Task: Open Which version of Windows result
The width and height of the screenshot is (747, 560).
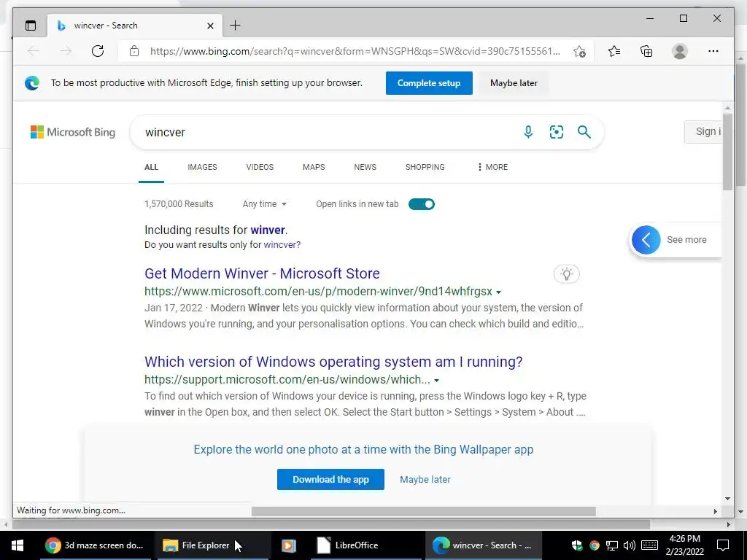Action: click(333, 362)
